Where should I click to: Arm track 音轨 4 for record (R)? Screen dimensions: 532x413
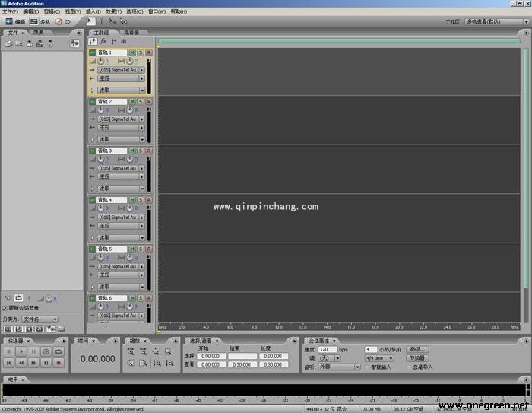149,200
